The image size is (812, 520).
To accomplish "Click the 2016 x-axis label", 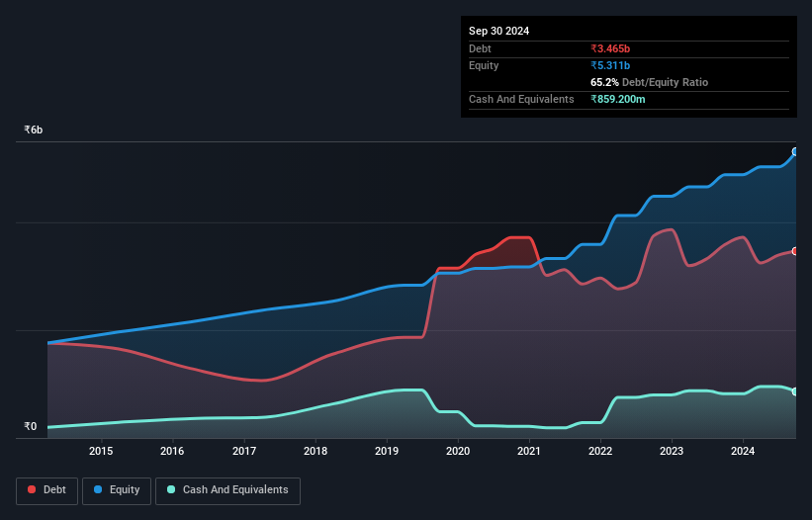I will point(172,451).
